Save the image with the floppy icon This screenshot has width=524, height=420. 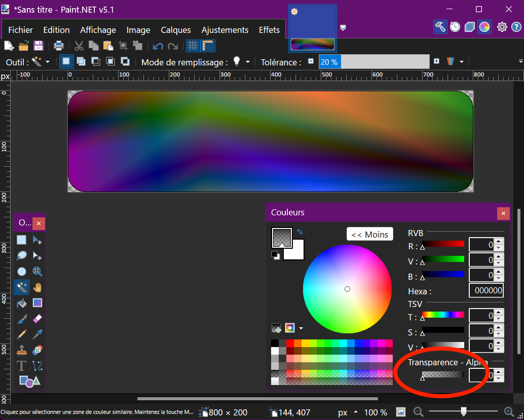click(x=39, y=46)
